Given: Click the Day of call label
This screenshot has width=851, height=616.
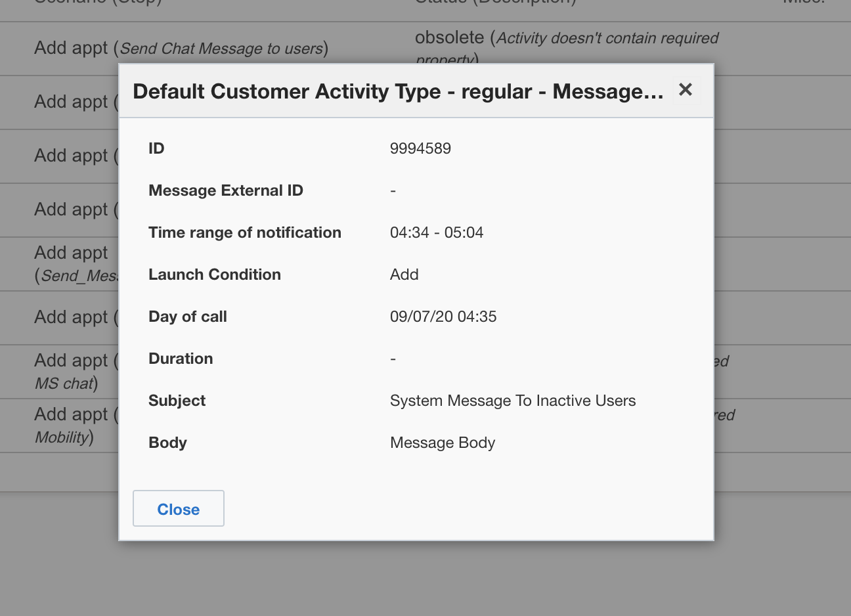Looking at the screenshot, I should pos(187,316).
